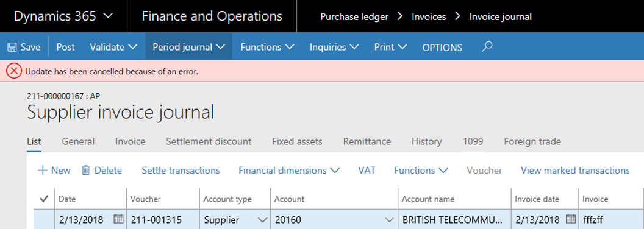Screen dimensions: 644x229
Task: Click the Invoice date column header
Action: pos(537,199)
